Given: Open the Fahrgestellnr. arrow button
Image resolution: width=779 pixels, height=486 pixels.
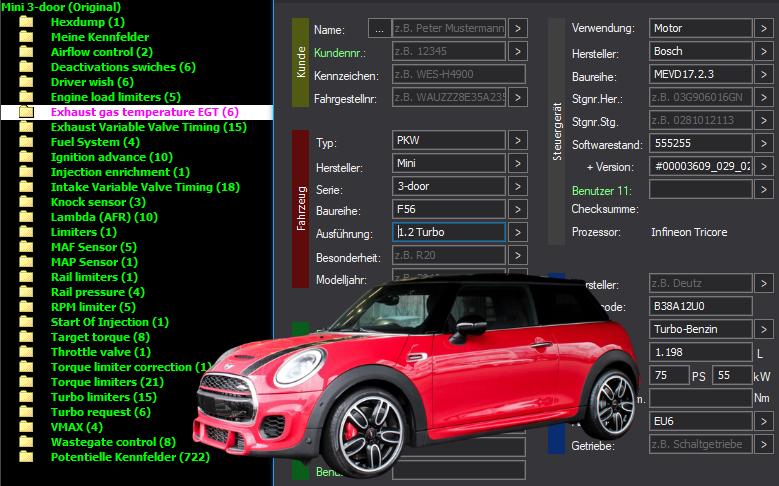Looking at the screenshot, I should coord(518,97).
